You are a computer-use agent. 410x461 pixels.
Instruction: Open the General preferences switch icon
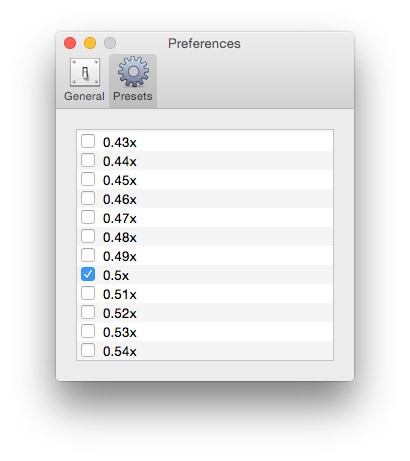coord(85,72)
